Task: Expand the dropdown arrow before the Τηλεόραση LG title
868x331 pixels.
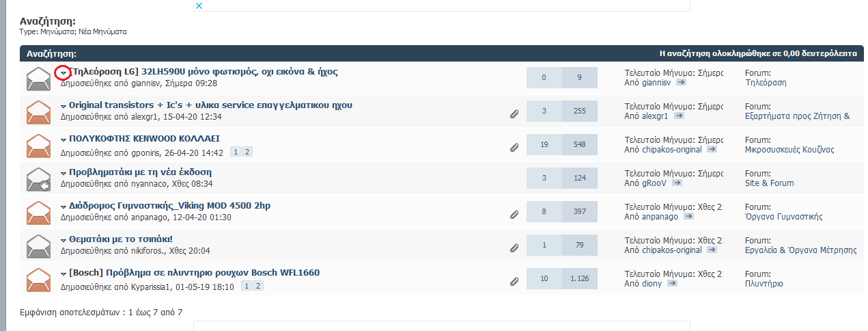Action: click(x=64, y=72)
